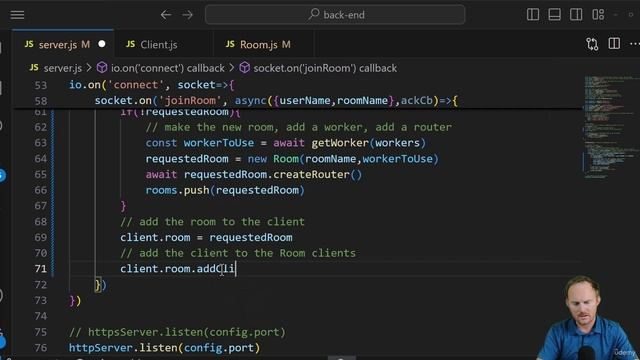This screenshot has height=360, width=640.
Task: Click the comment 'add the room to the client'
Action: [x=212, y=222]
